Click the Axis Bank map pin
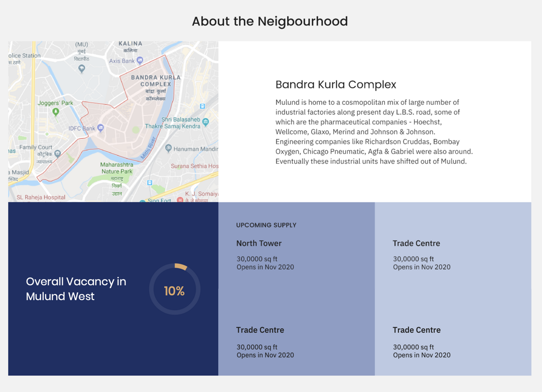 click(x=140, y=61)
